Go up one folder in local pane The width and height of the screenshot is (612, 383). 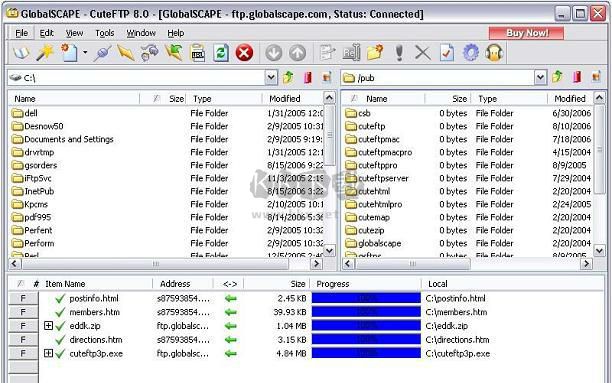click(288, 77)
